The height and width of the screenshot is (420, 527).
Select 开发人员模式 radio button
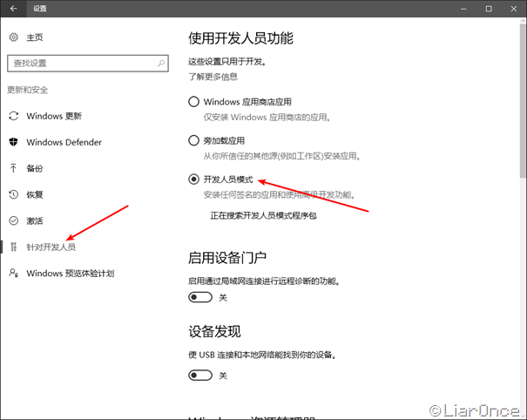(193, 180)
